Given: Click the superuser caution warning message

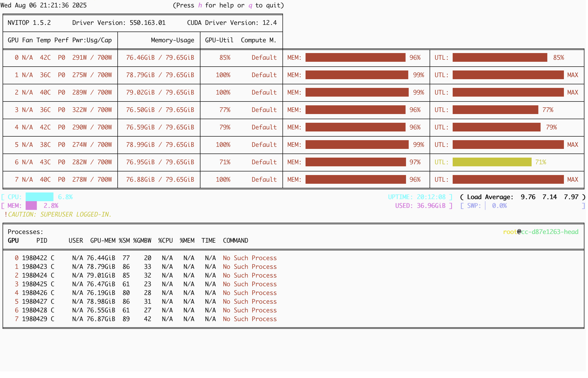Looking at the screenshot, I should point(59,214).
